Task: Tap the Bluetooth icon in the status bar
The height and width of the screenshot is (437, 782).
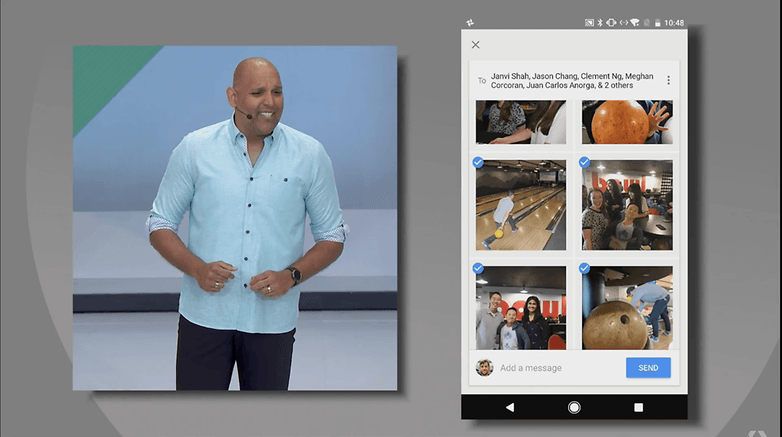Action: coord(600,22)
